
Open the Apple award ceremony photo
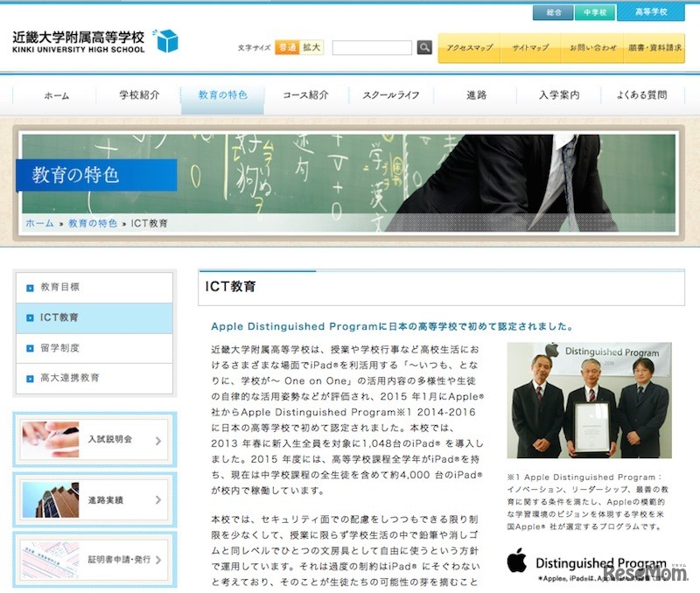pos(590,401)
